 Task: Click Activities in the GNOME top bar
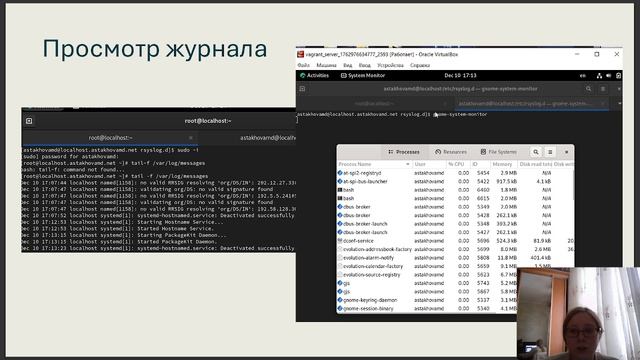pos(314,76)
